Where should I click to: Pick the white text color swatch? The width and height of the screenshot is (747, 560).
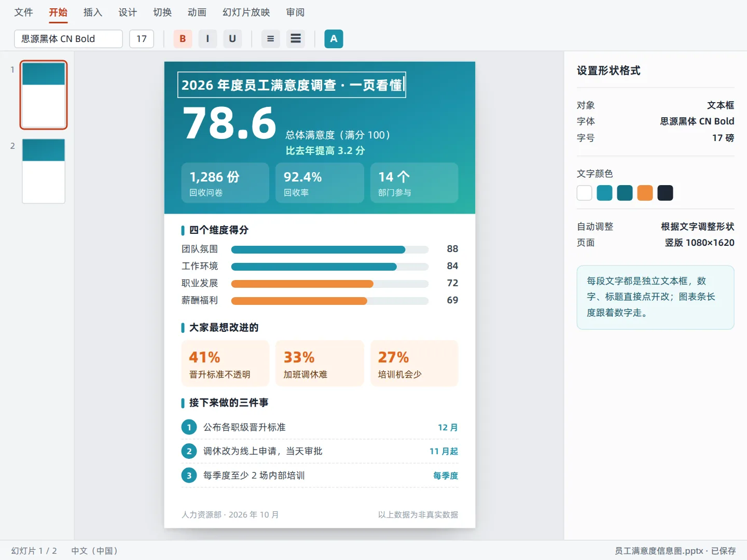[585, 193]
